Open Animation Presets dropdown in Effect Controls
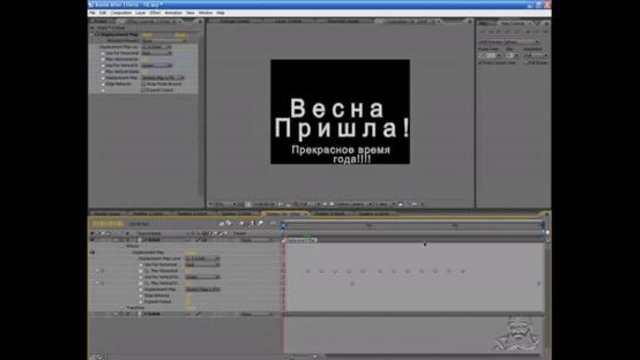This screenshot has width=640, height=360. coord(165,41)
